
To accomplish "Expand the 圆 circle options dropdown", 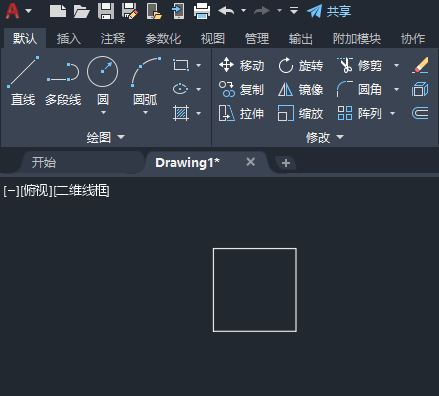I will 103,113.
